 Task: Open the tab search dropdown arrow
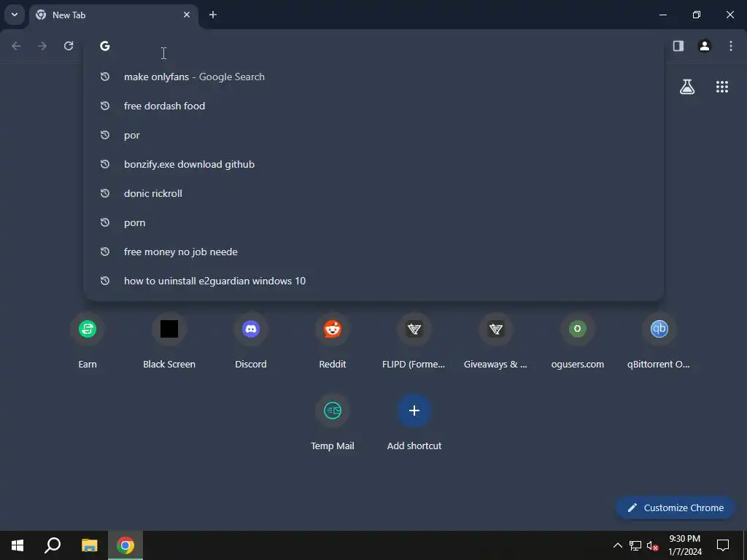click(15, 15)
